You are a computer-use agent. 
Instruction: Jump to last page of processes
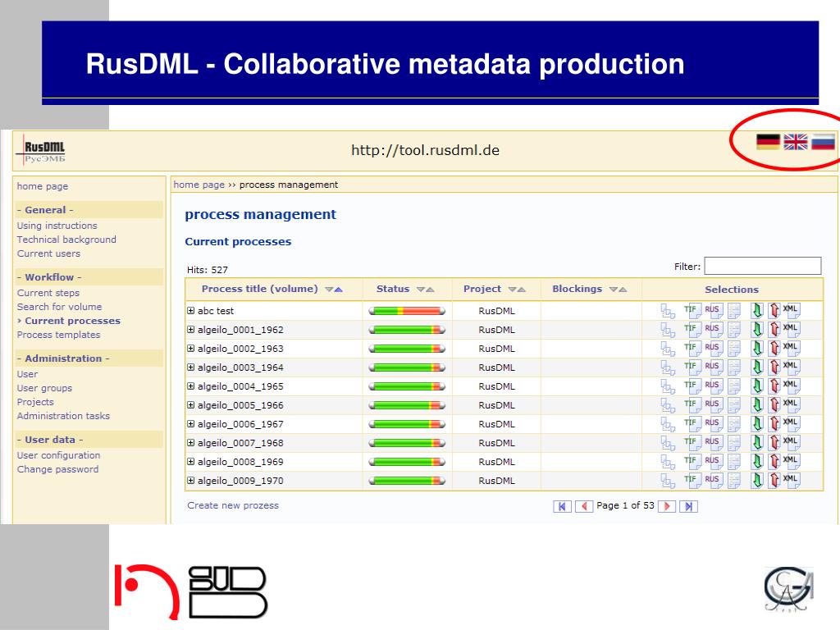point(689,506)
